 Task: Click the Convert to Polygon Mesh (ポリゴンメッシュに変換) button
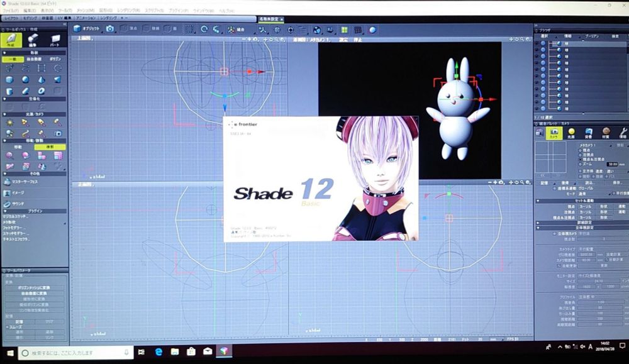(x=34, y=288)
